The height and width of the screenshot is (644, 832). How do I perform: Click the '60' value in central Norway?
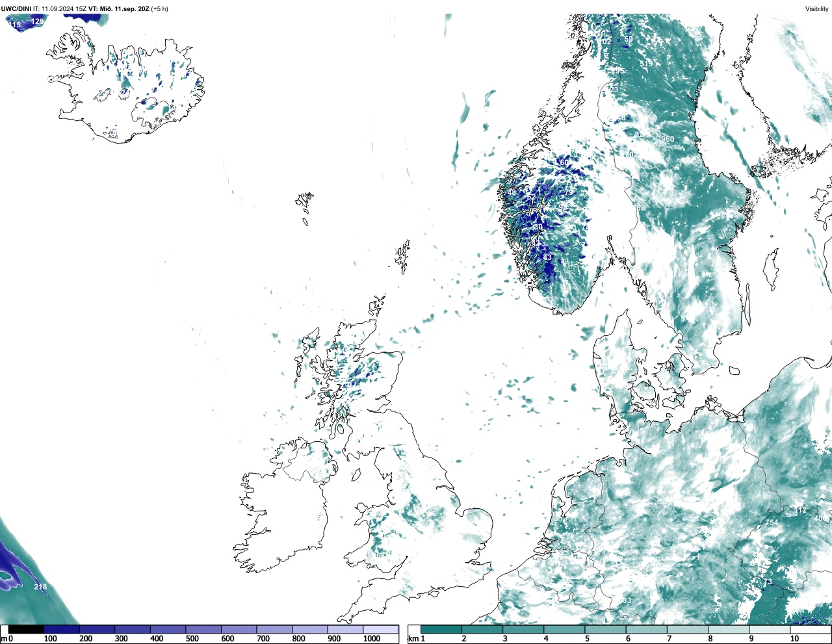(x=564, y=162)
